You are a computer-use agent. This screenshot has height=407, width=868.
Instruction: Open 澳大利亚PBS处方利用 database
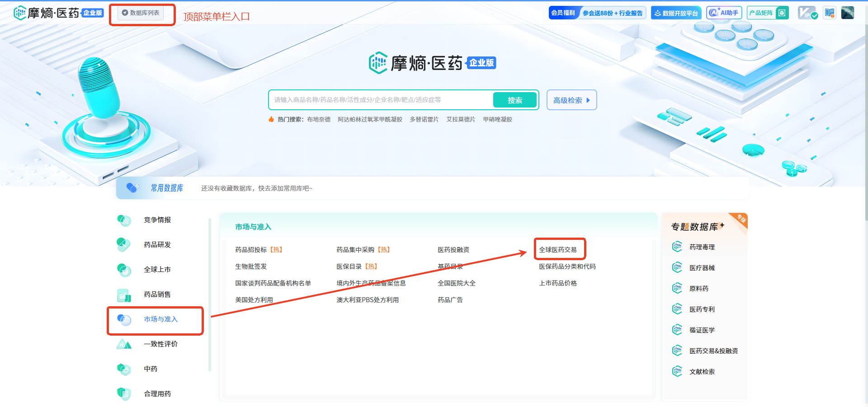pos(368,300)
